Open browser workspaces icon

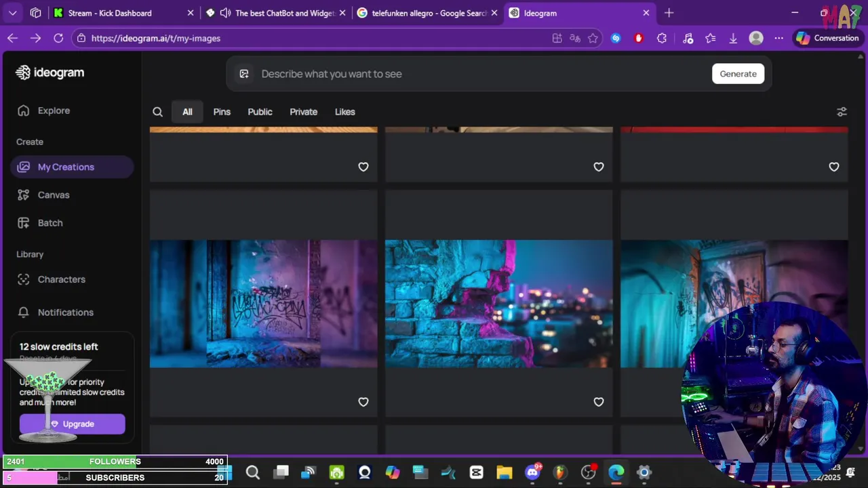pyautogui.click(x=36, y=13)
